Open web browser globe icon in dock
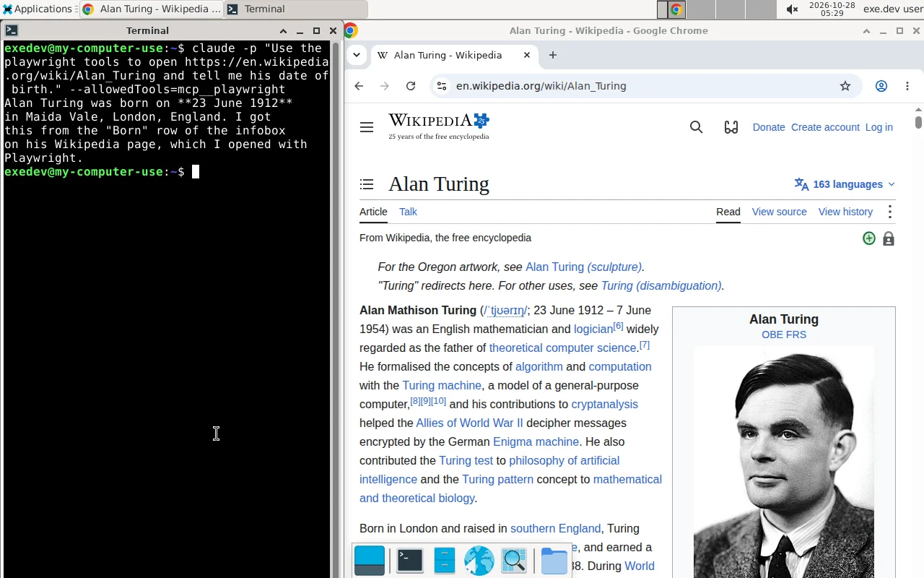 coord(479,561)
